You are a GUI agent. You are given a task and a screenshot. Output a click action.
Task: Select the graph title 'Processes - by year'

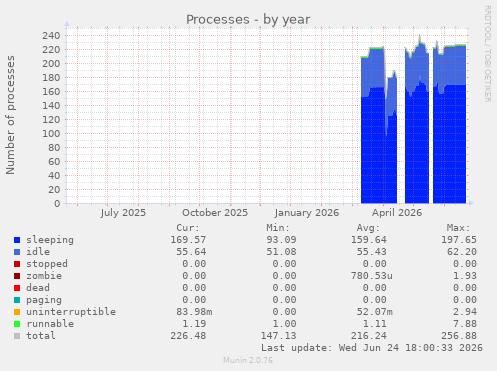click(248, 20)
